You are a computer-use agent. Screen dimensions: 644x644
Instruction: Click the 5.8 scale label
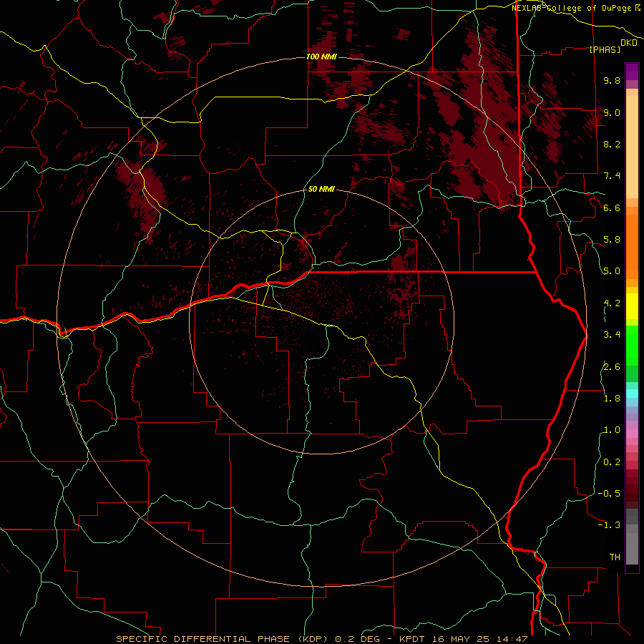click(x=612, y=240)
